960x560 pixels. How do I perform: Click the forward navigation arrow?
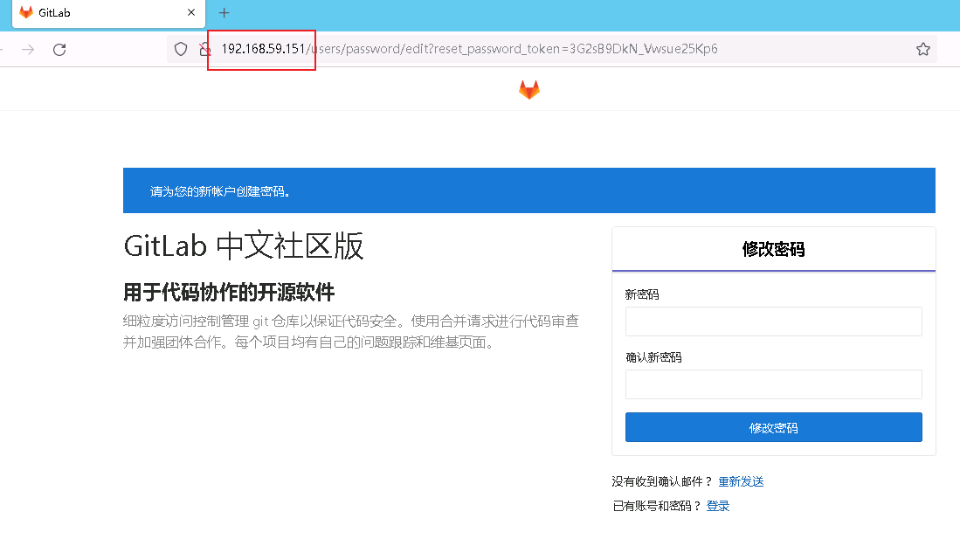point(29,50)
